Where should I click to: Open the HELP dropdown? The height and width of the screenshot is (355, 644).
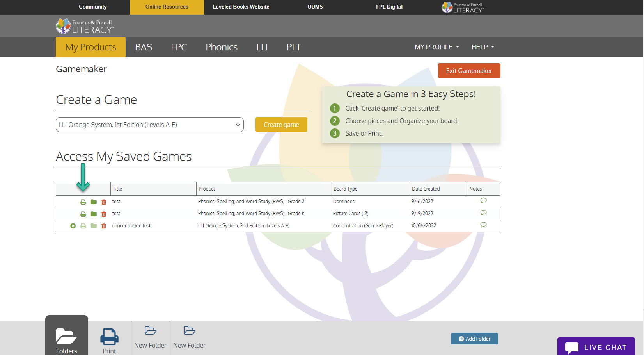point(482,47)
